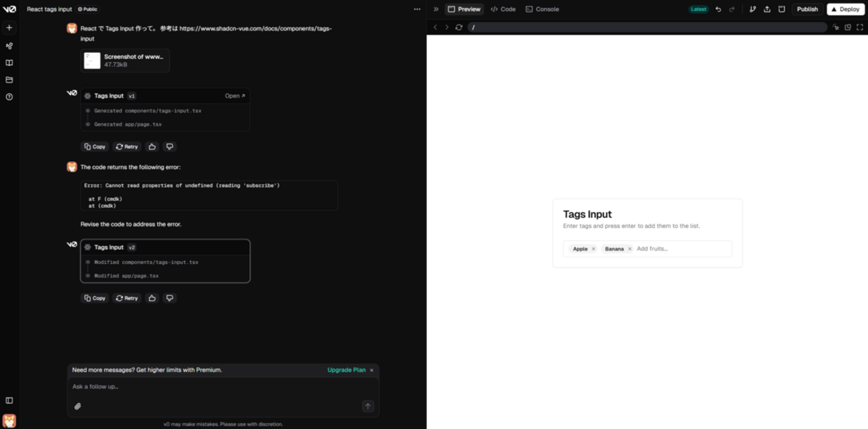Refresh the preview page
This screenshot has height=429, width=868.
click(x=459, y=27)
